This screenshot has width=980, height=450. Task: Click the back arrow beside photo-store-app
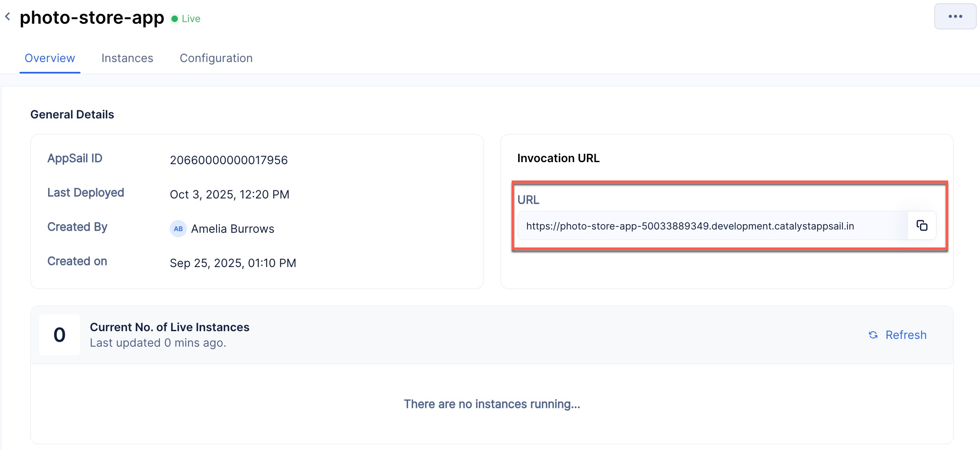[x=7, y=17]
